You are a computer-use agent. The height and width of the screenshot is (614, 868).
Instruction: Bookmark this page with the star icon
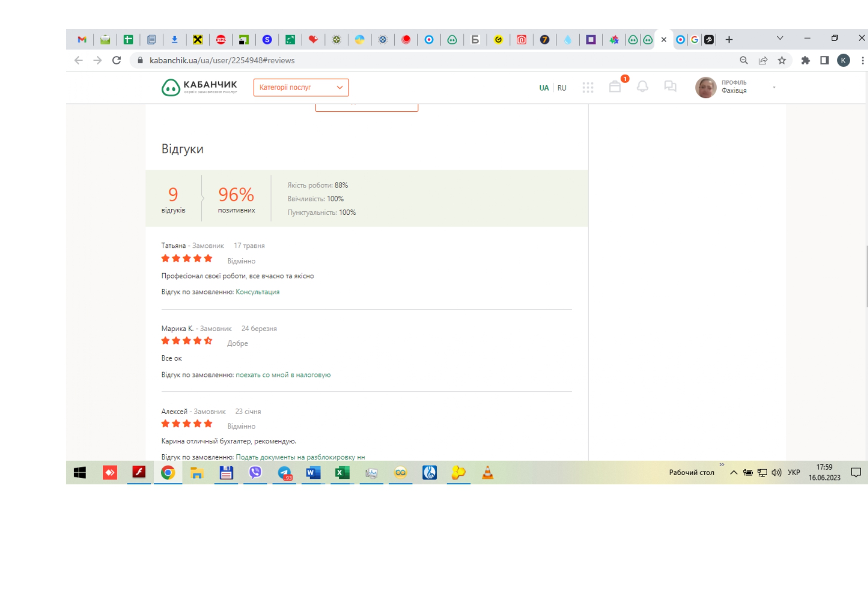point(781,60)
